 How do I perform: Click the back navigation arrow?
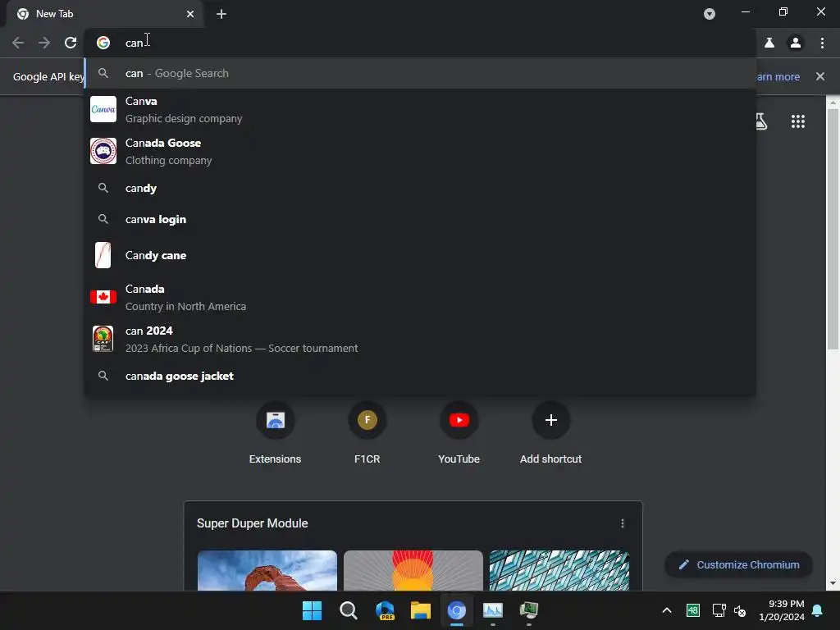[x=18, y=43]
